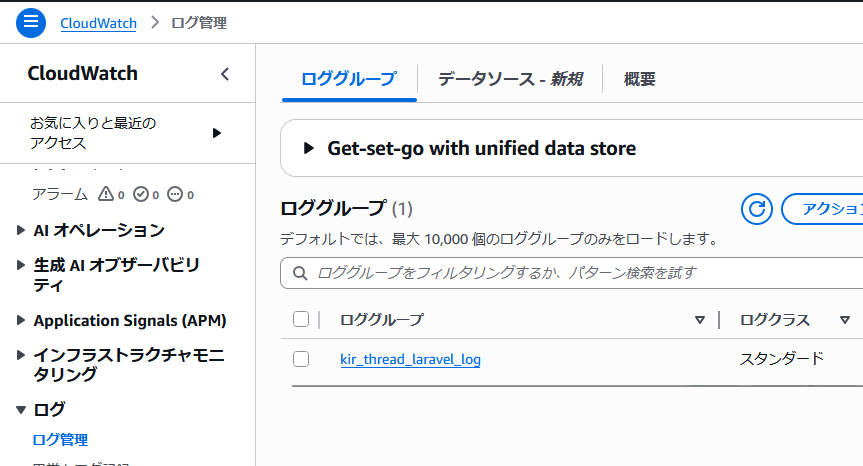Refresh the log groups list
863x466 pixels.
[x=757, y=209]
